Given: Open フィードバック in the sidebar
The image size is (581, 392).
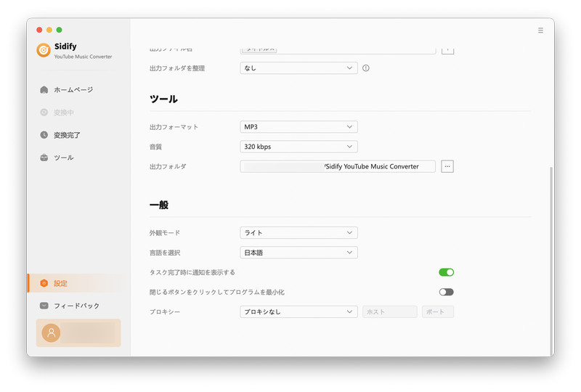Looking at the screenshot, I should [x=77, y=306].
